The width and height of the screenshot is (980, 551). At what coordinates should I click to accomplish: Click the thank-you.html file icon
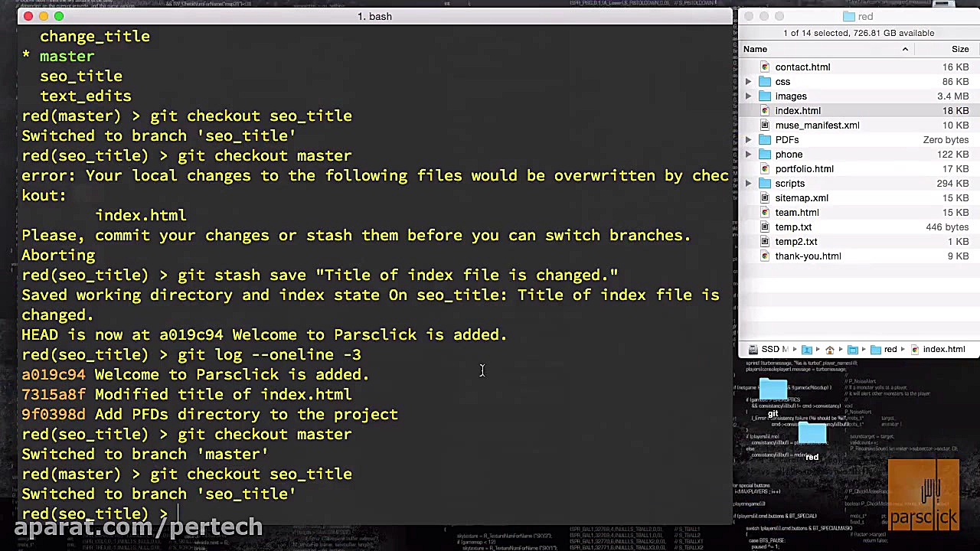pos(764,256)
